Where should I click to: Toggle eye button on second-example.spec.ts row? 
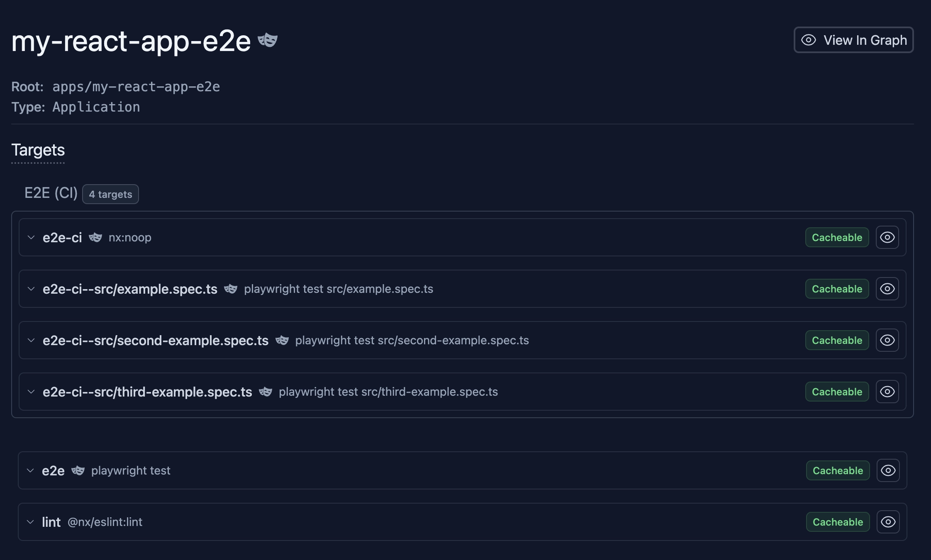pyautogui.click(x=887, y=340)
